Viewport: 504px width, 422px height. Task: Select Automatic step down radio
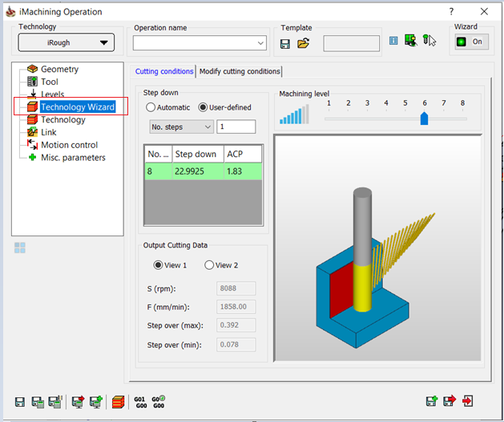pyautogui.click(x=151, y=107)
